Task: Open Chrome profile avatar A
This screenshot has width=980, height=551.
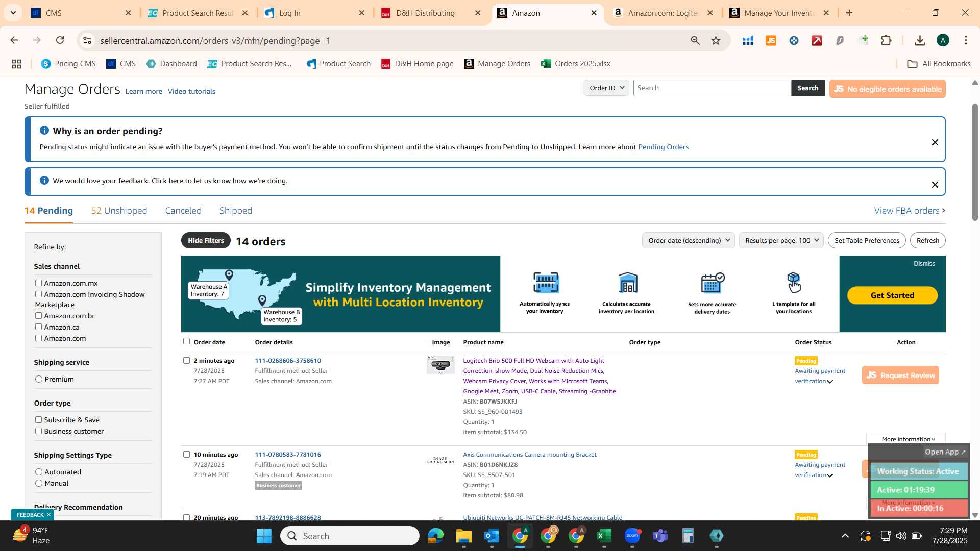Action: click(943, 40)
